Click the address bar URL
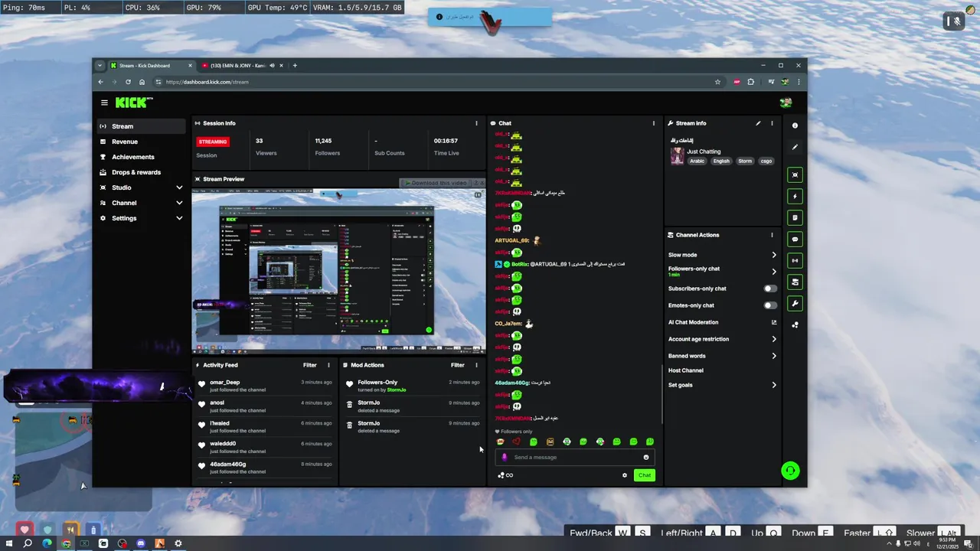The height and width of the screenshot is (551, 980). [x=207, y=82]
